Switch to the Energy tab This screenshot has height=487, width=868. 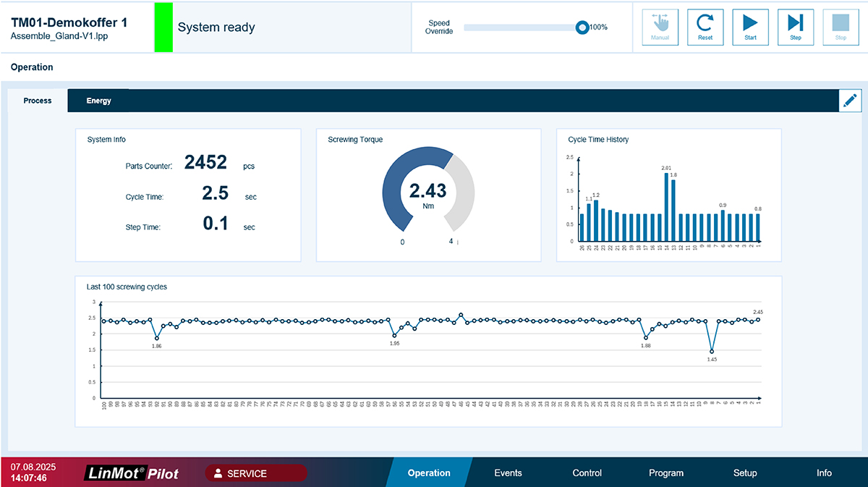99,101
